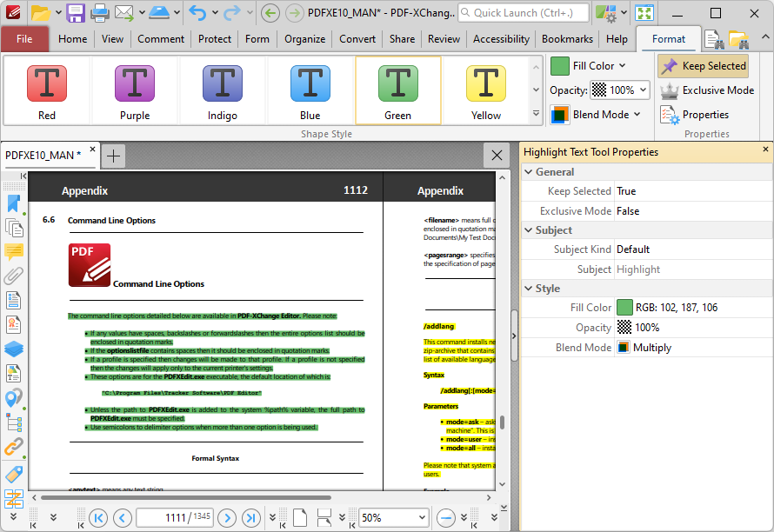Click the Print icon
Image resolution: width=774 pixels, height=532 pixels.
[100, 12]
